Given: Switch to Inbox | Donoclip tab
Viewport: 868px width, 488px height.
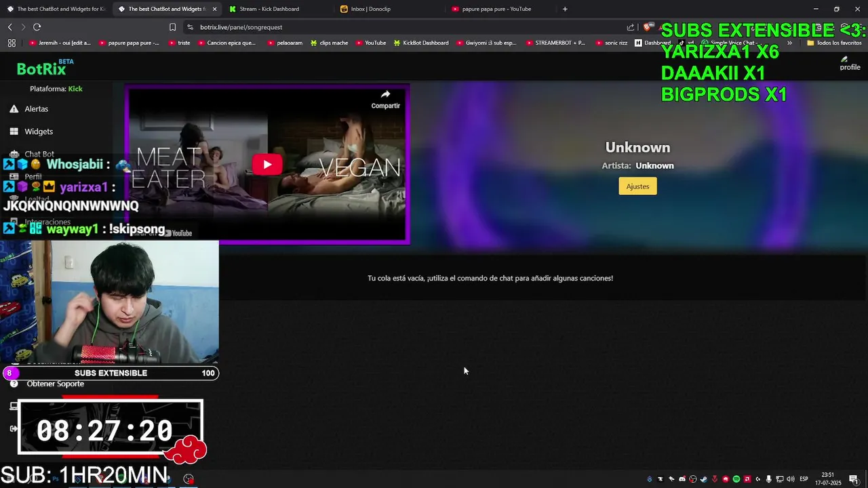Looking at the screenshot, I should pos(390,9).
